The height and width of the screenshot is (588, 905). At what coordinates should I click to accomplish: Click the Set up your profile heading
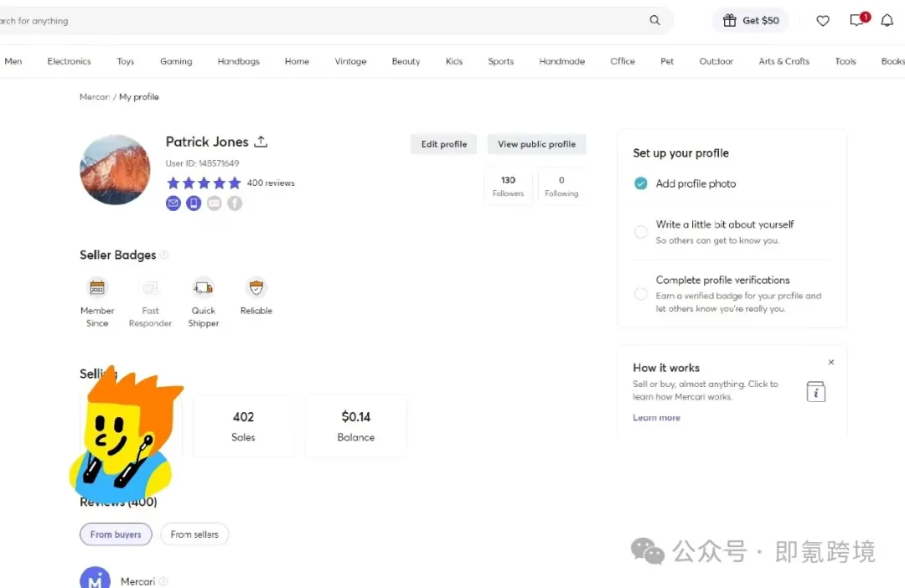coord(680,153)
